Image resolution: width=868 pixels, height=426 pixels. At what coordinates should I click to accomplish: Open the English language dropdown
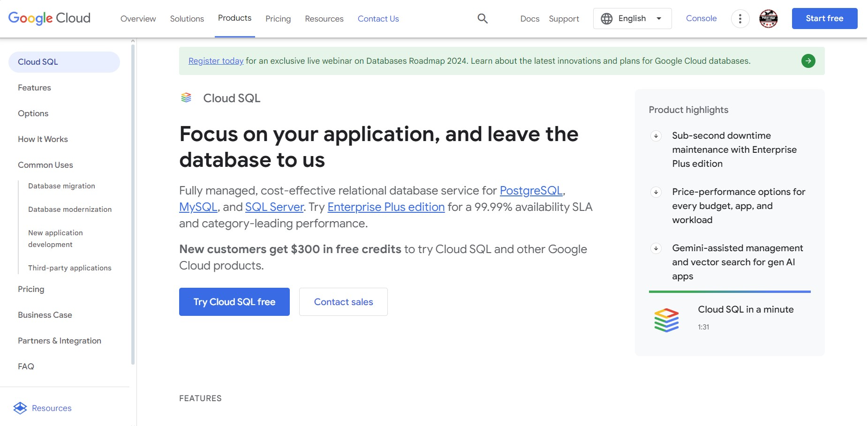[632, 19]
